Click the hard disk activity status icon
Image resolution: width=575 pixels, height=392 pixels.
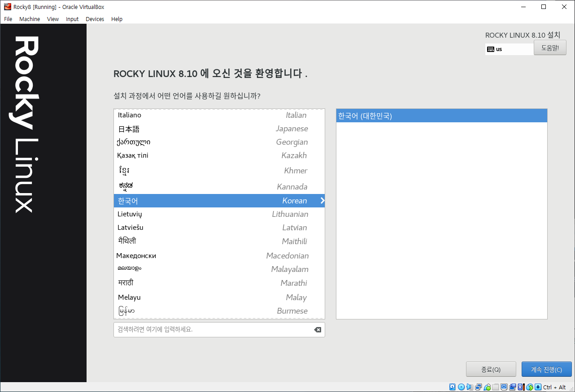452,387
